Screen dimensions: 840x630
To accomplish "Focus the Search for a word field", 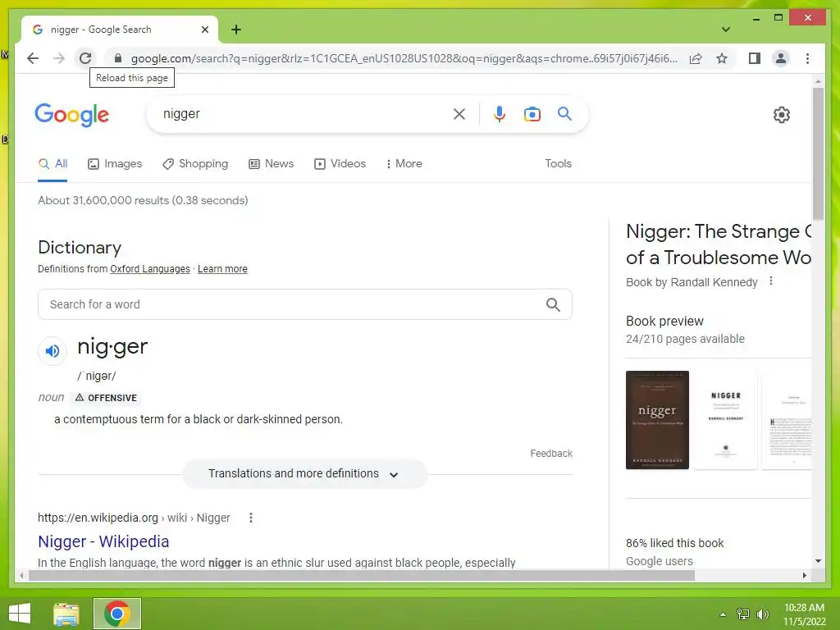I will tap(305, 304).
